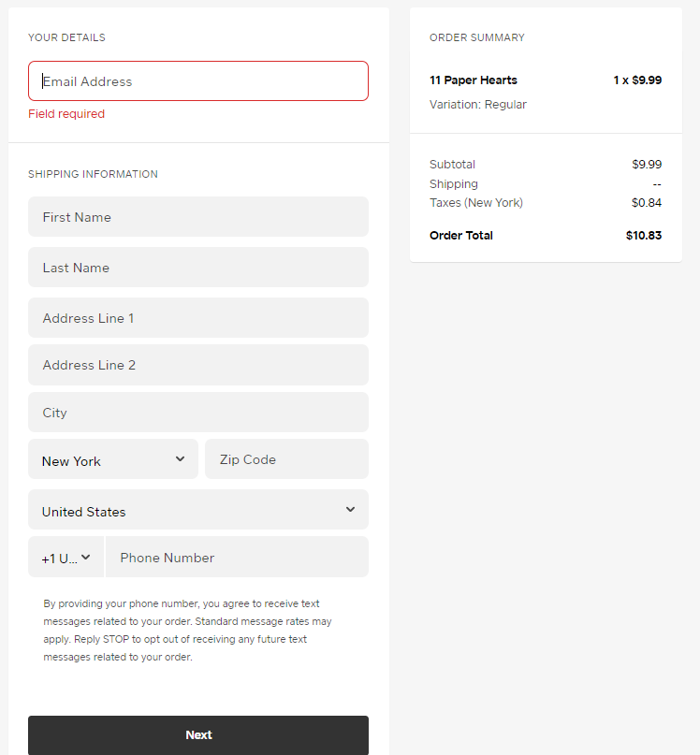Click the Order Total amount $10.83
Viewport: 700px width, 755px height.
[643, 235]
